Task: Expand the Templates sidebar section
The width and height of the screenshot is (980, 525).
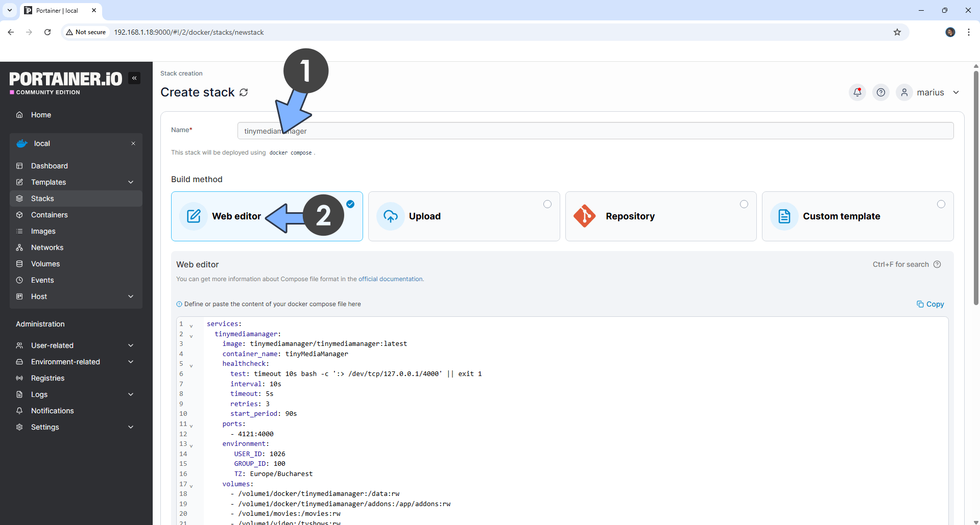Action: point(131,182)
